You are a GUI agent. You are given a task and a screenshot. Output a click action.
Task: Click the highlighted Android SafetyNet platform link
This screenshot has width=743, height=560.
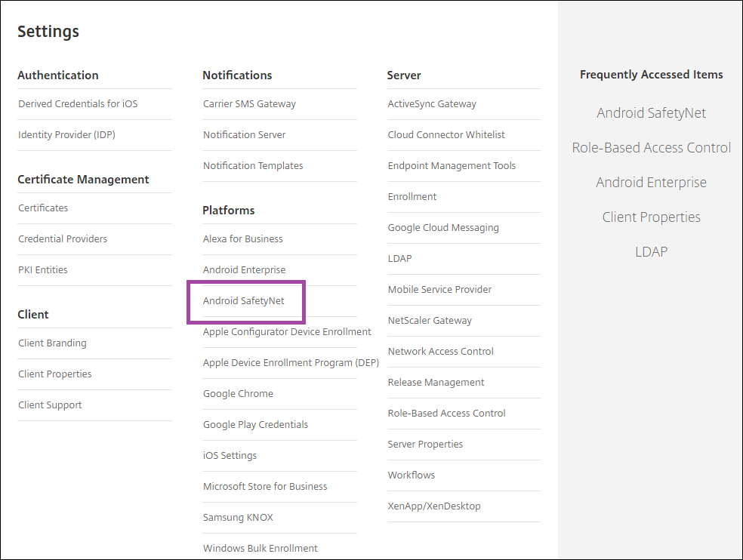coord(244,301)
